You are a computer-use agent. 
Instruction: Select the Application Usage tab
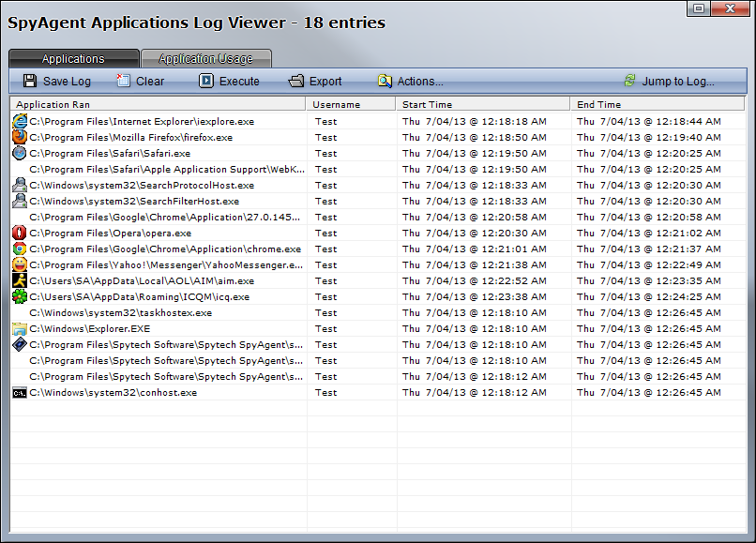click(x=205, y=59)
